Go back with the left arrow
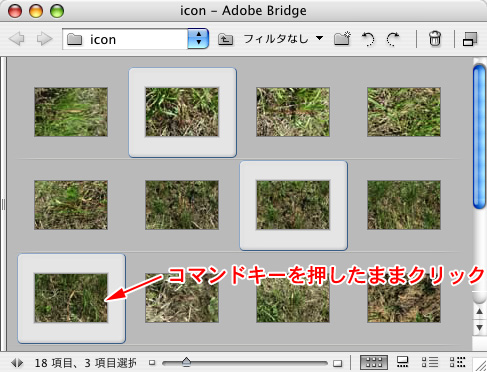 tap(17, 39)
